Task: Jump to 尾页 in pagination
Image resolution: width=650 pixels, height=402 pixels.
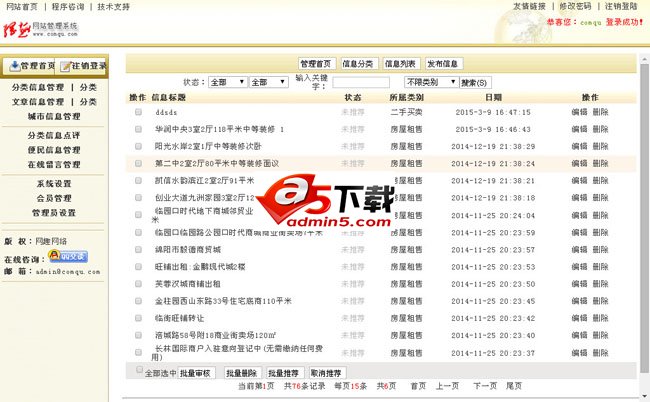Action: (x=514, y=386)
